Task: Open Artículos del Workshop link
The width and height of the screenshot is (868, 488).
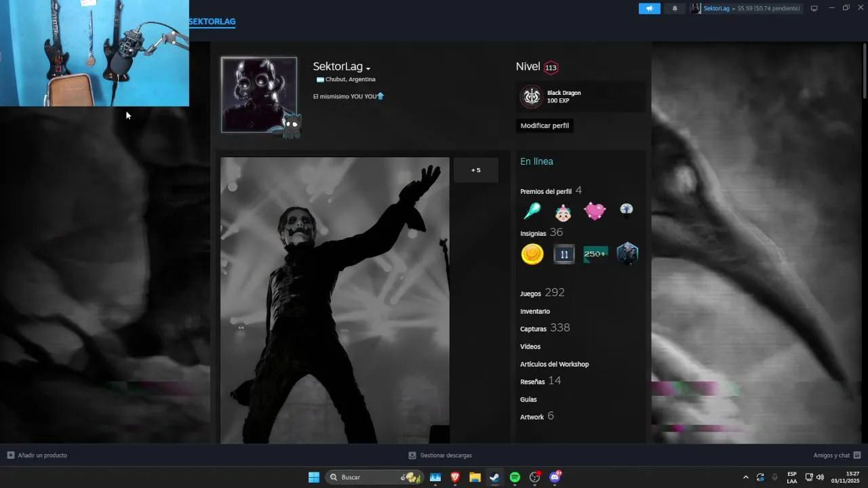Action: pos(555,364)
